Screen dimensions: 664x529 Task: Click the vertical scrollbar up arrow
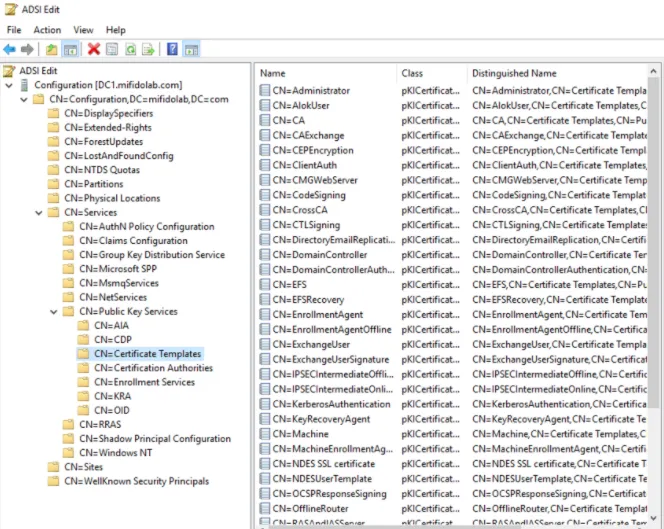coord(653,72)
